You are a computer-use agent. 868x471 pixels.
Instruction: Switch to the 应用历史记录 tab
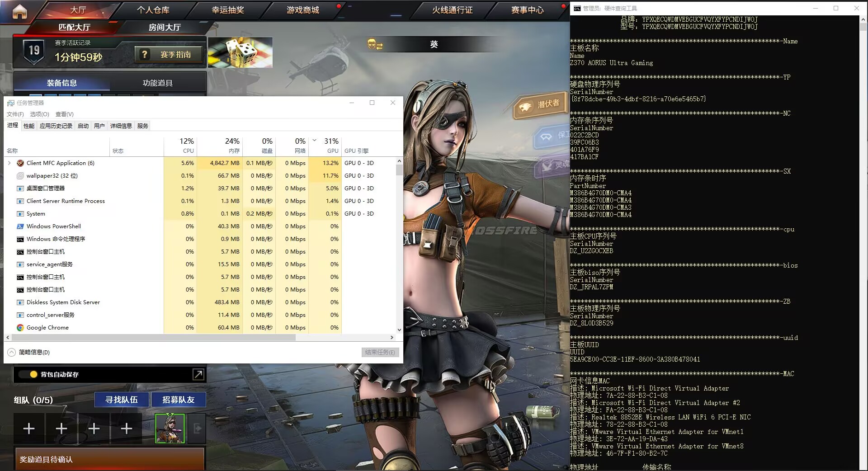(x=56, y=126)
